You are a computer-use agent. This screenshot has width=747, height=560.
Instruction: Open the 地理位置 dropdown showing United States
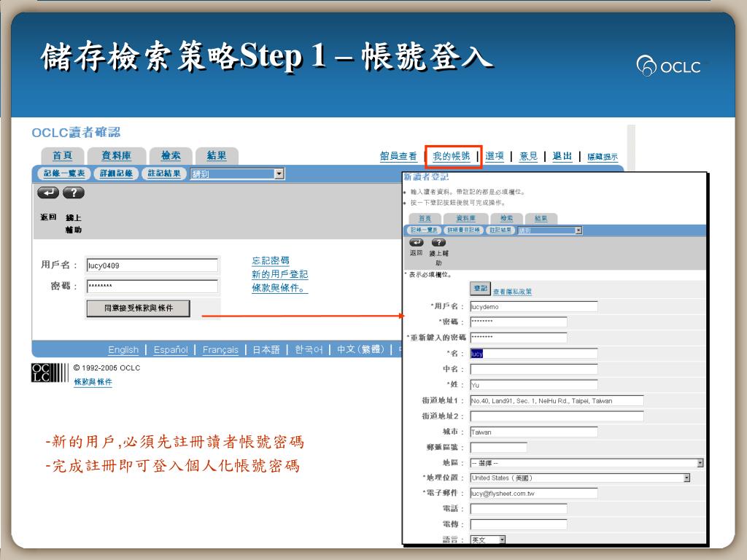(x=580, y=478)
